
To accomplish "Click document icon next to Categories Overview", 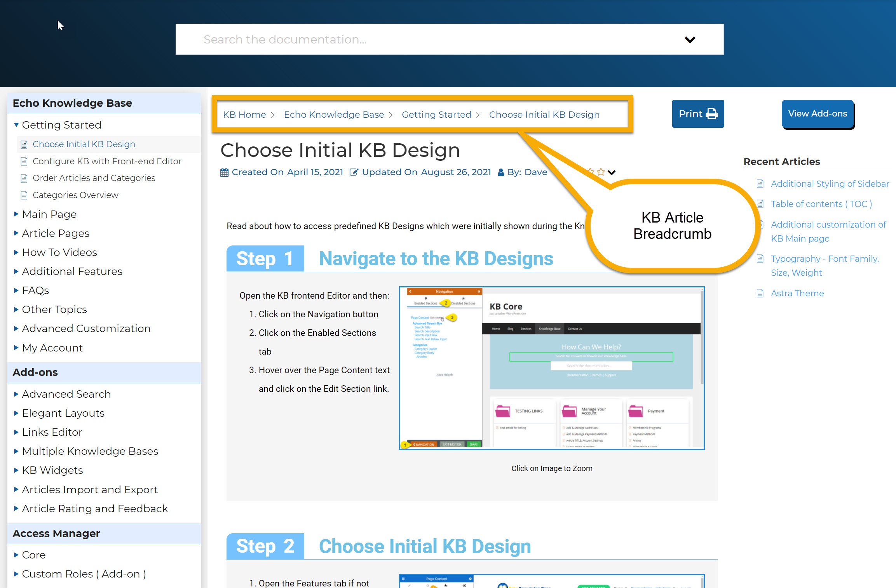I will 24,195.
